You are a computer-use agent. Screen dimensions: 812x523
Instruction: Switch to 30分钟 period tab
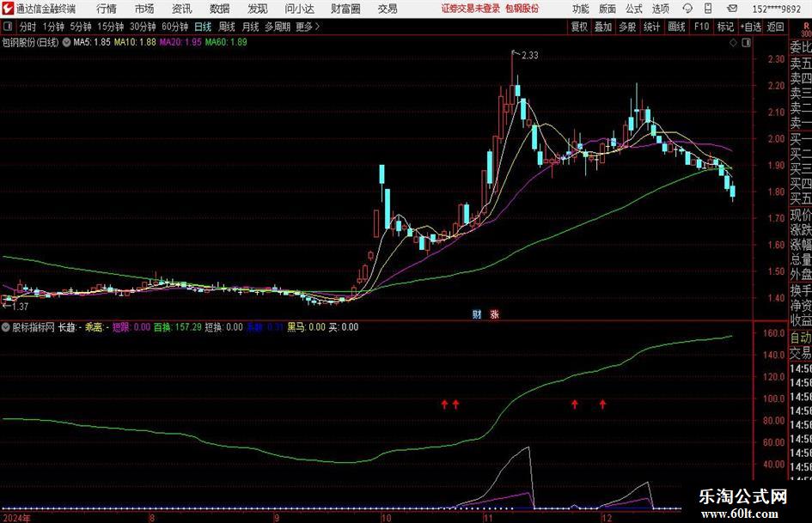[x=143, y=27]
